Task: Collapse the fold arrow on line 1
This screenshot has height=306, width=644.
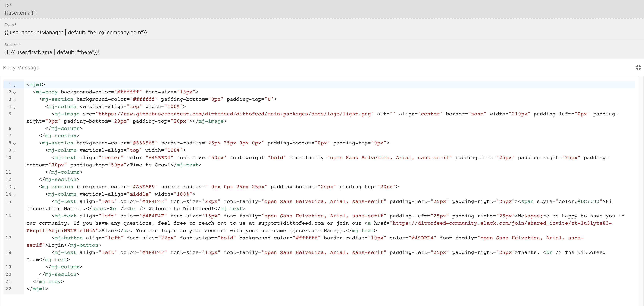Action: pos(15,85)
